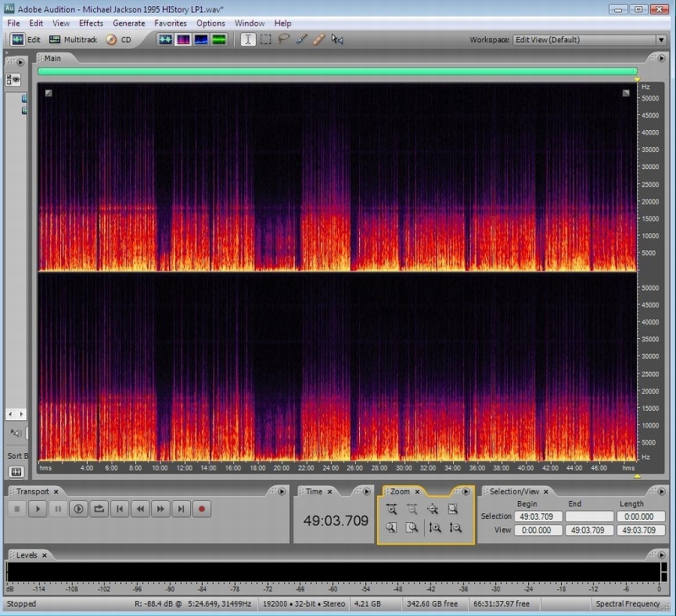Click the 49:03.709 time display
Screen dimensions: 676x616
pos(335,521)
